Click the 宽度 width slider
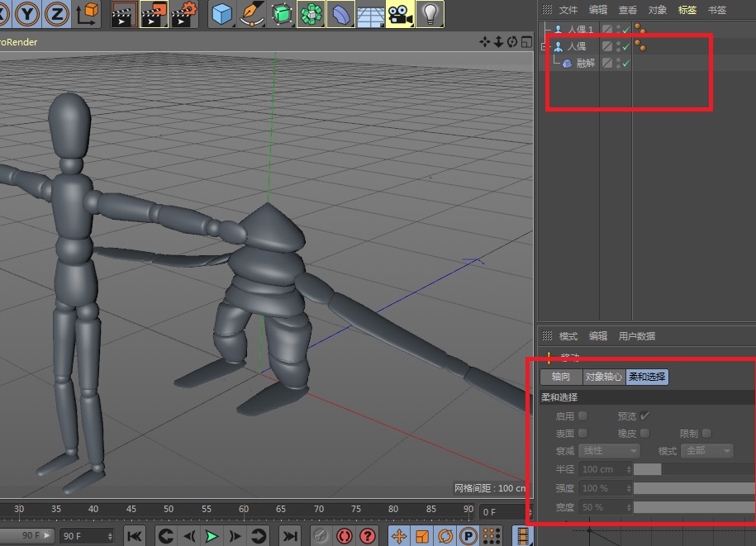 [x=695, y=507]
